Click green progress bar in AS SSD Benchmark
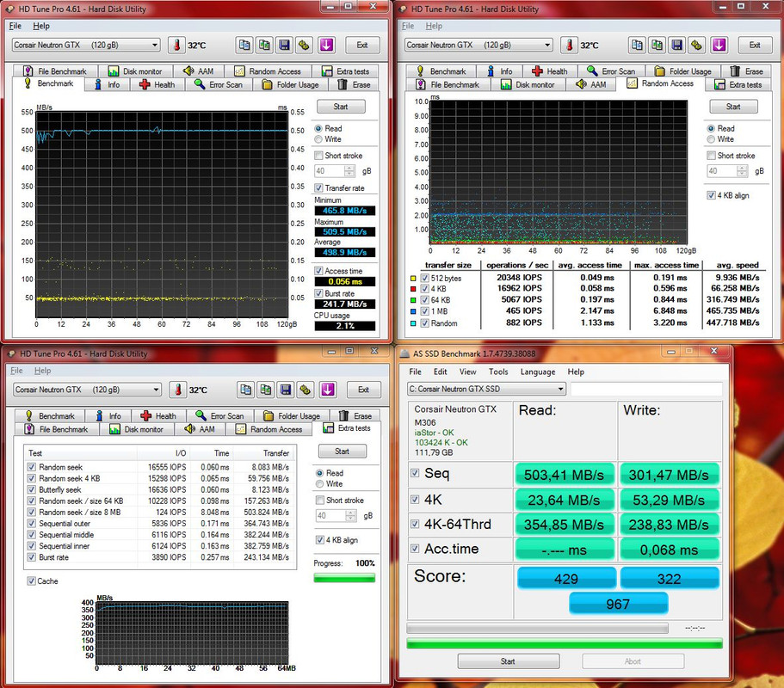Screen dimensions: 784x688 pyautogui.click(x=565, y=643)
